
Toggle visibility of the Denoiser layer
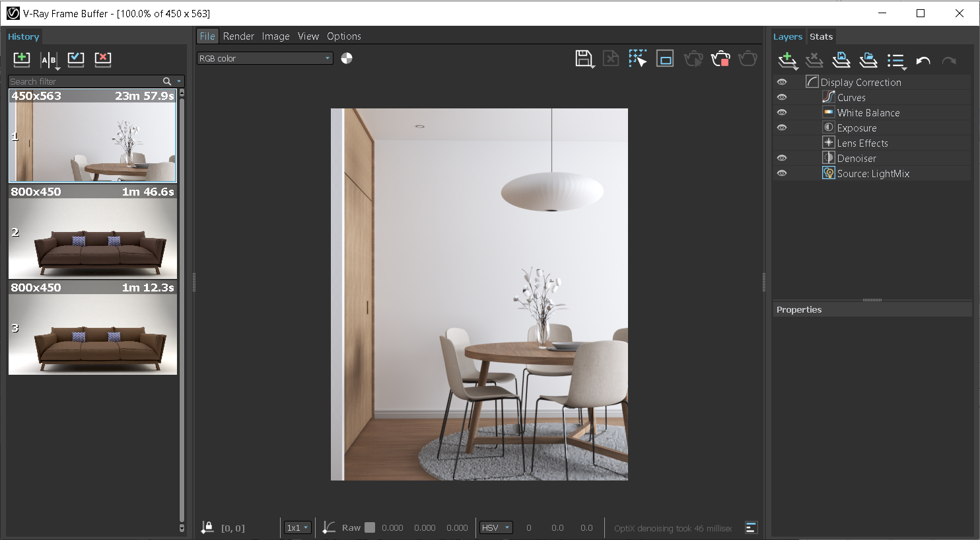tap(782, 158)
